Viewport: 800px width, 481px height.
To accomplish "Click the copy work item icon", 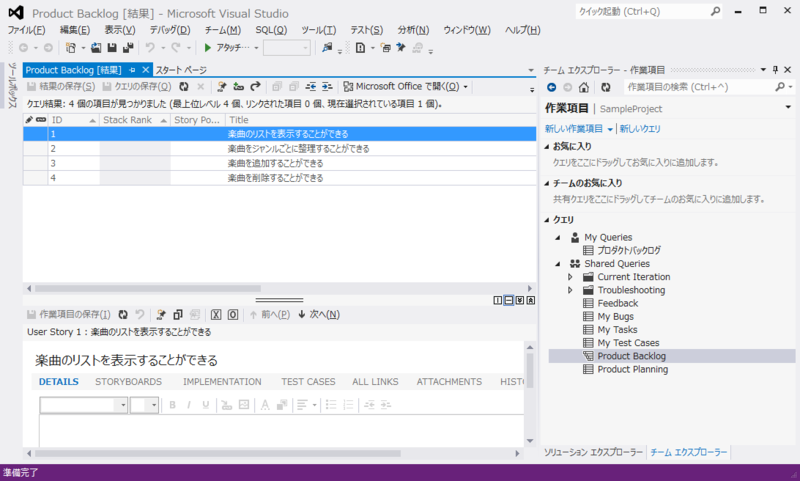I will coord(178,315).
